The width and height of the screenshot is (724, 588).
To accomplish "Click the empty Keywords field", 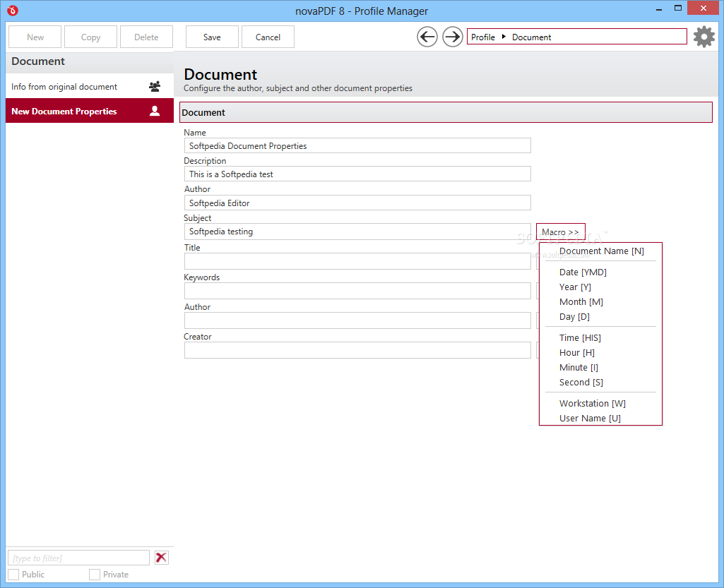I will click(x=357, y=291).
